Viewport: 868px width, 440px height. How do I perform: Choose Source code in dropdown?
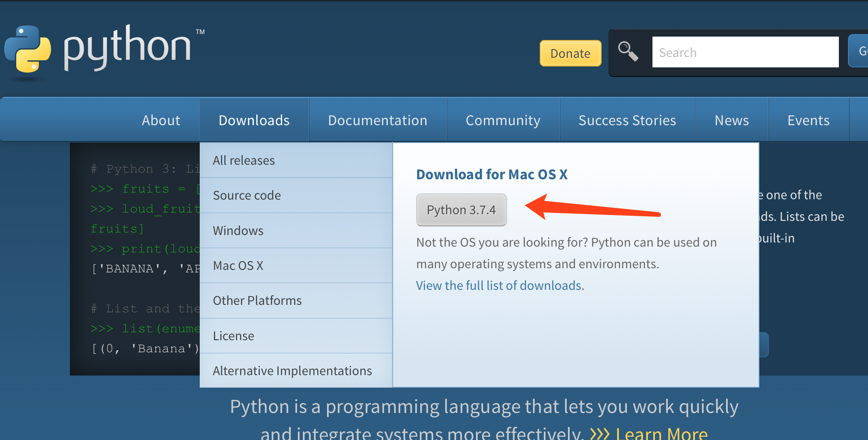247,195
